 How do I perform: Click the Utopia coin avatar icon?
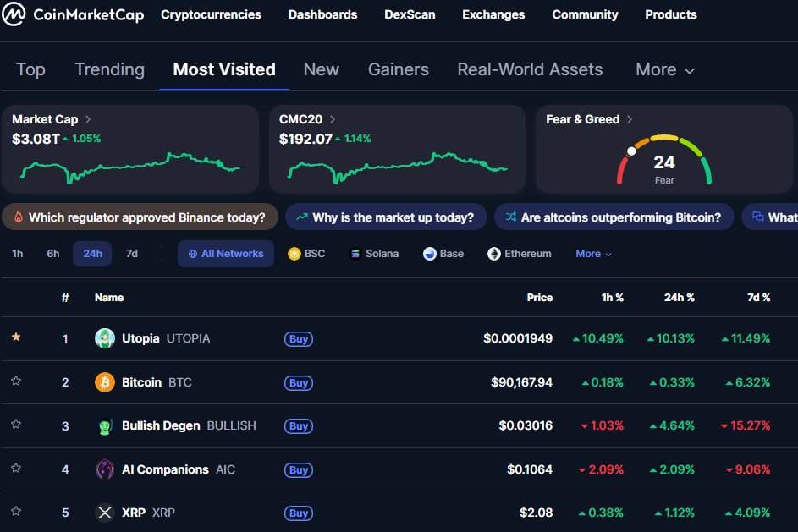point(105,338)
